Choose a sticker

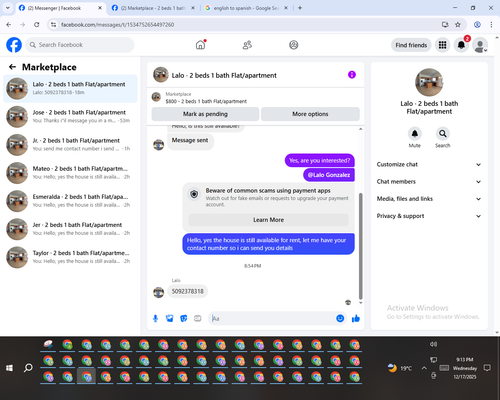click(184, 319)
